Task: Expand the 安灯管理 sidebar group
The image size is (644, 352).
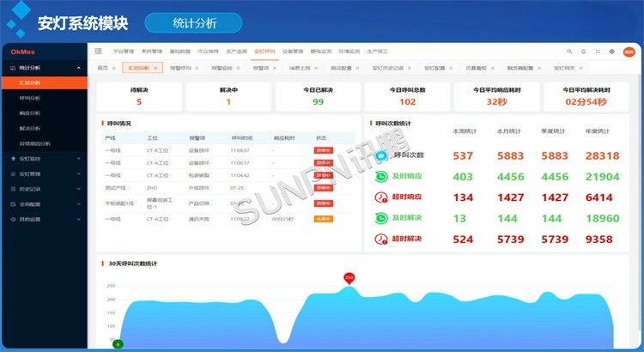Action: tap(78, 173)
